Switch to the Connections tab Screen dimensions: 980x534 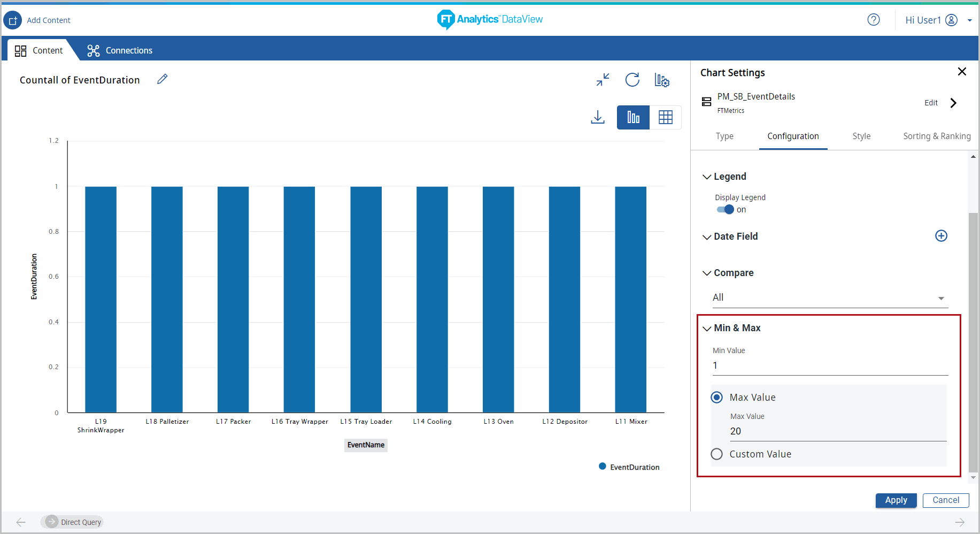point(120,50)
